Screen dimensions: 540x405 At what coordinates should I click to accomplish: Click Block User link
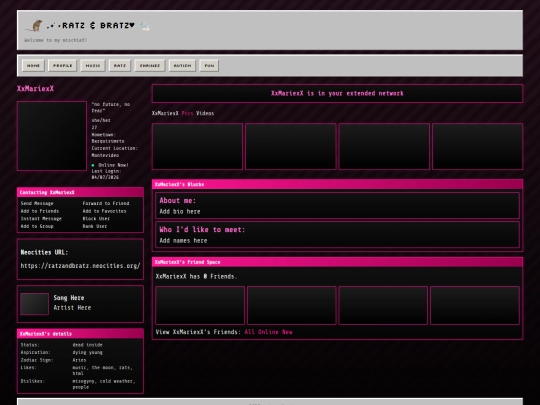(96, 218)
